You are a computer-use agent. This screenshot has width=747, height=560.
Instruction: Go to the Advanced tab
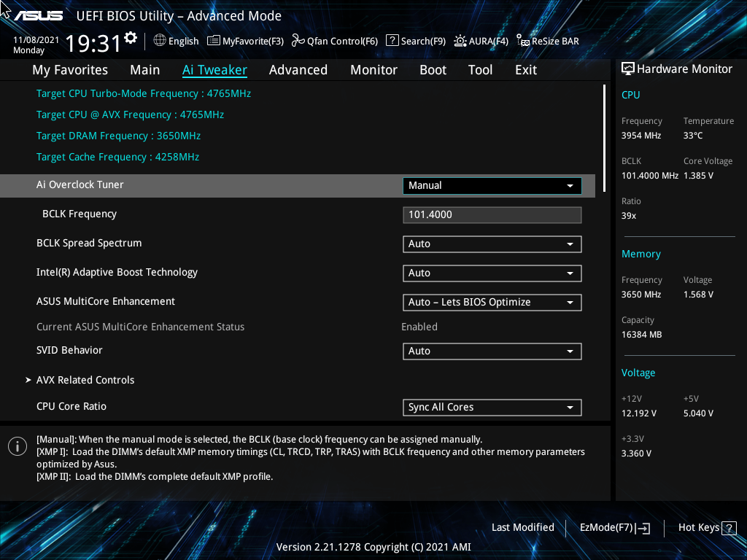(x=298, y=70)
